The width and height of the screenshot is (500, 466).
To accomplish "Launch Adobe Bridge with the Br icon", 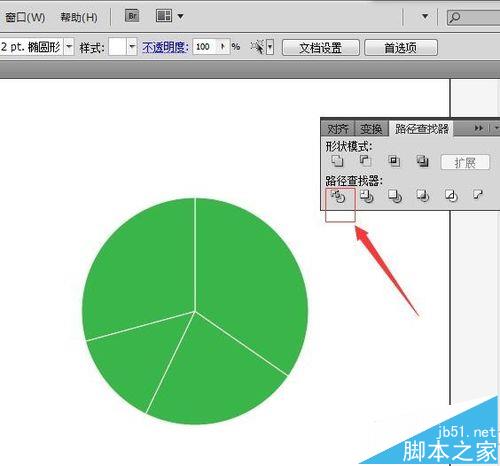I will tap(132, 16).
